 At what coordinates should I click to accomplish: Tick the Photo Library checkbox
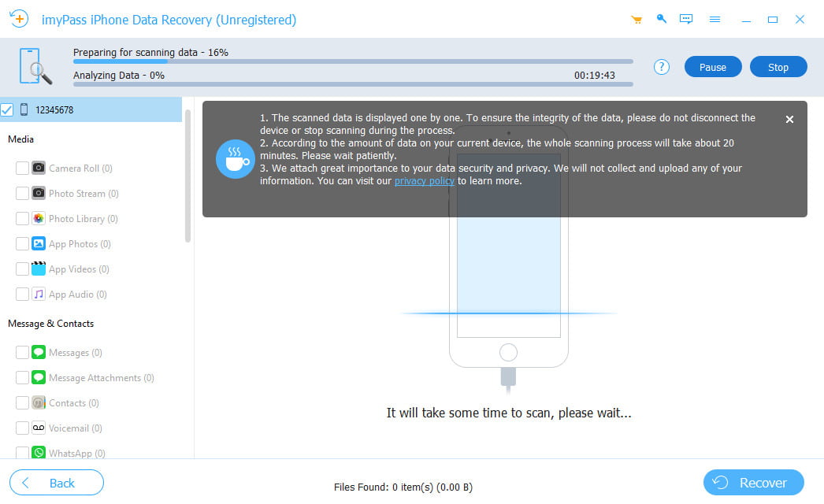tap(22, 219)
